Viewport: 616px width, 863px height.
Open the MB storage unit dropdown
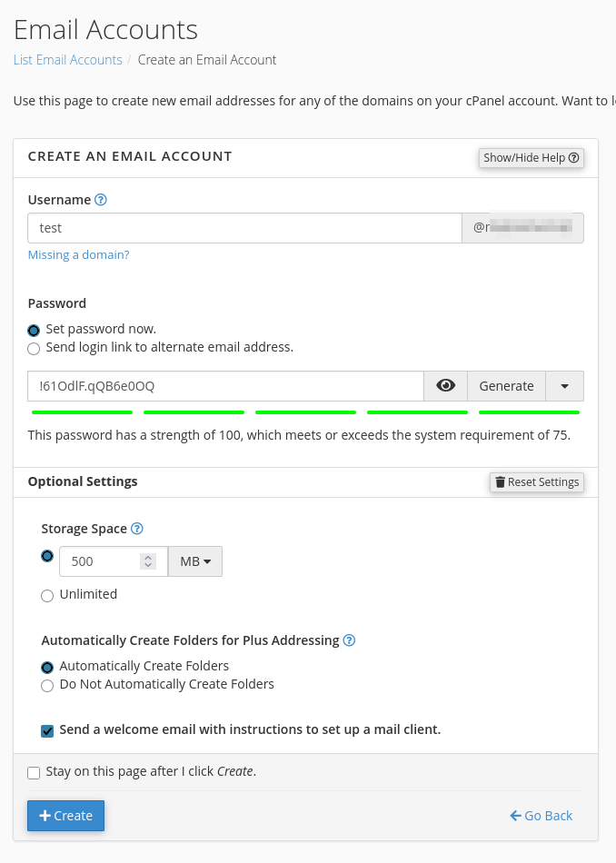(195, 561)
